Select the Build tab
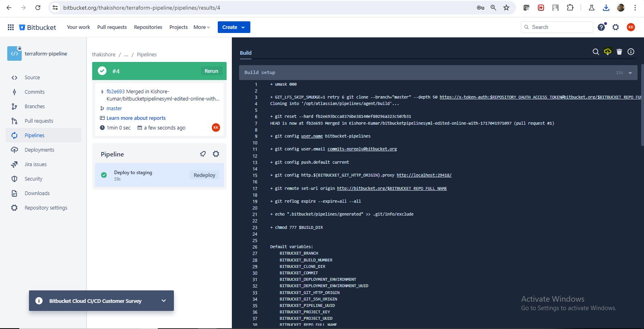644x329 pixels. [246, 53]
